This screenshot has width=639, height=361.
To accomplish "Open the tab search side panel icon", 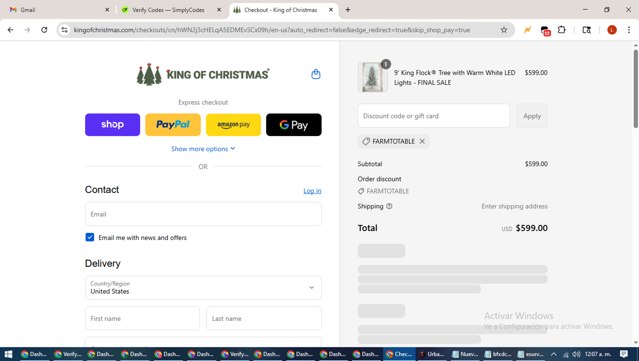I will click(586, 30).
